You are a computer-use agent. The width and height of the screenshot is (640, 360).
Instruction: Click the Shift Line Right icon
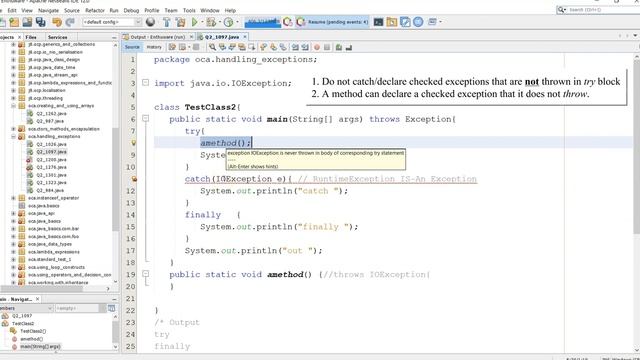305,47
